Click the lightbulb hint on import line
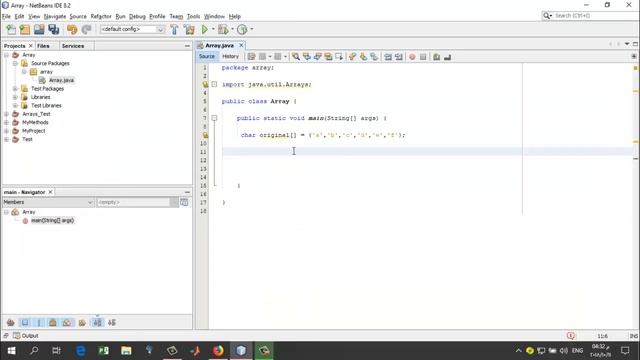Screen dimensions: 640x360 pos(205,84)
